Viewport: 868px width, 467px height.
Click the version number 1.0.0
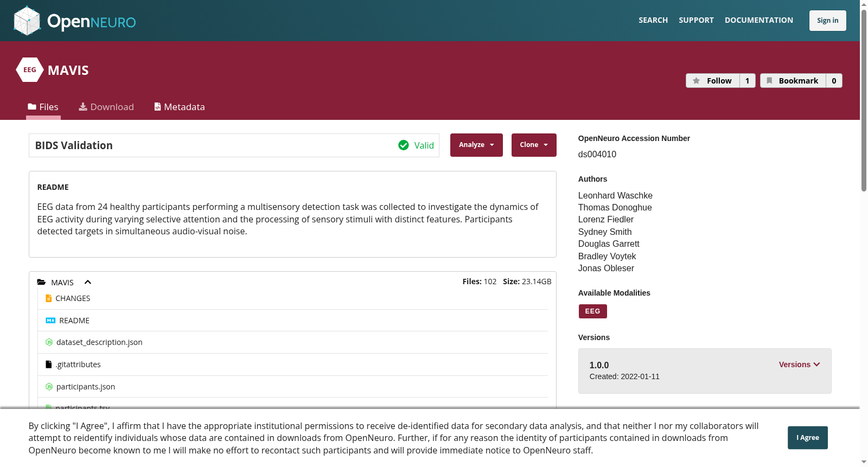coord(599,365)
